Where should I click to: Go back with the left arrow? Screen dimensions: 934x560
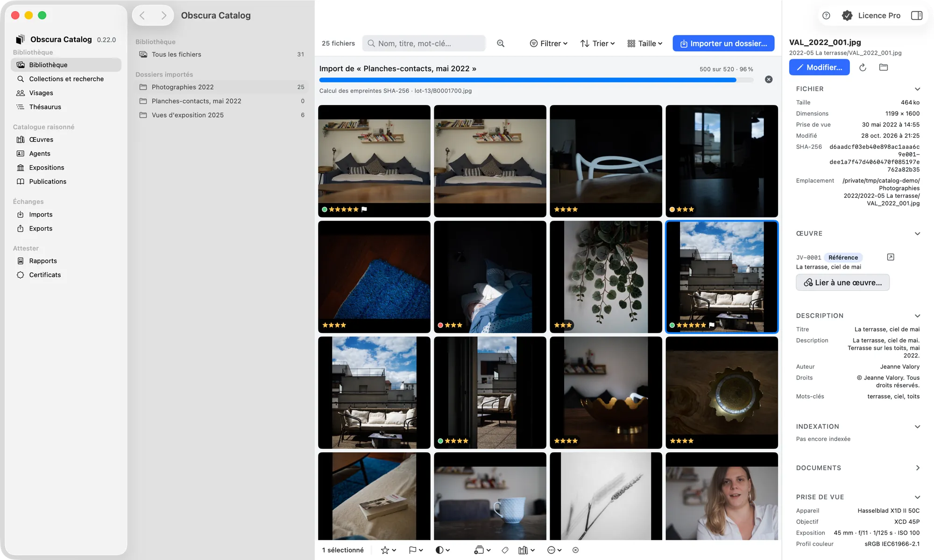pos(142,15)
